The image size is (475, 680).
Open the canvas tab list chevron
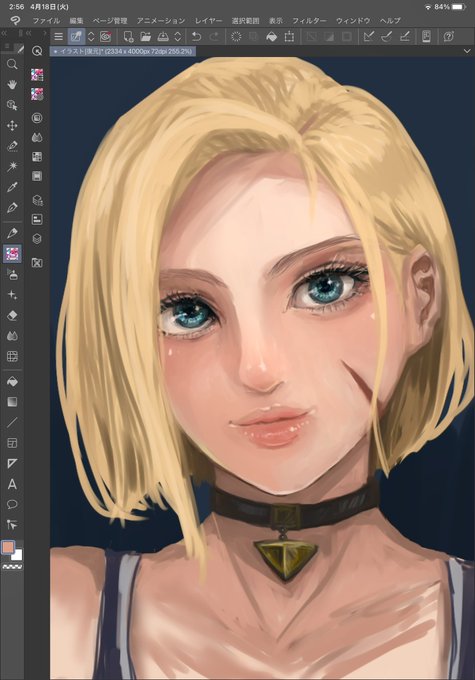467,51
